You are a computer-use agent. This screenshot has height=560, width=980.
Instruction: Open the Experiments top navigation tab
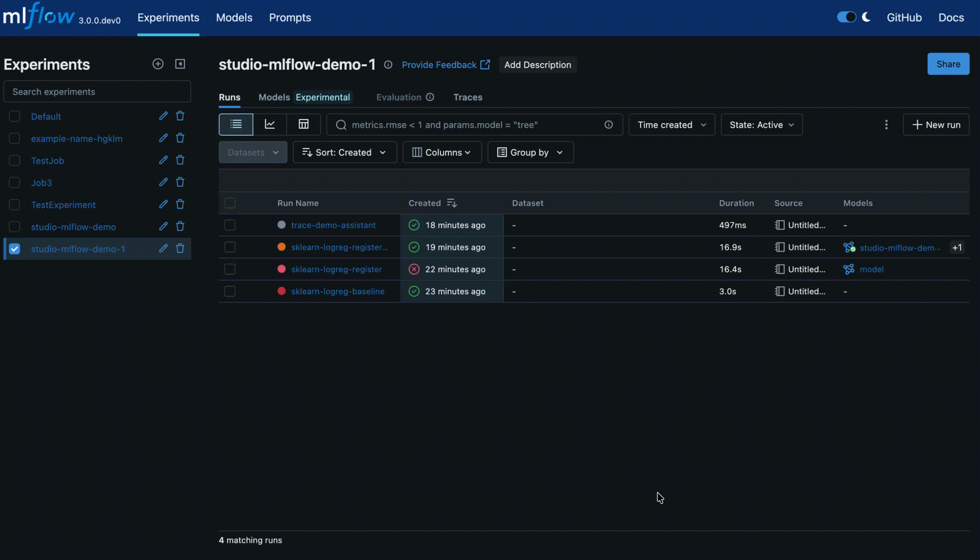[x=168, y=18]
